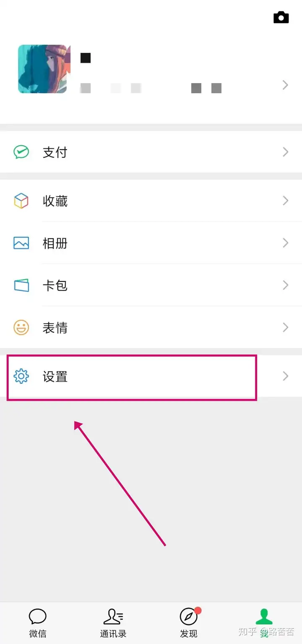
Task: Open the 支付 payment icon
Action: [21, 152]
